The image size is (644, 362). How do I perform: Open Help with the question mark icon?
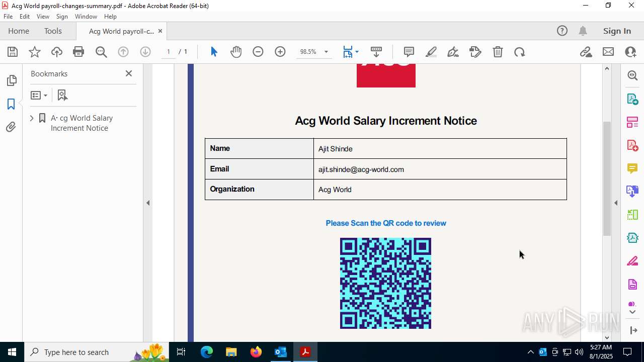point(562,31)
